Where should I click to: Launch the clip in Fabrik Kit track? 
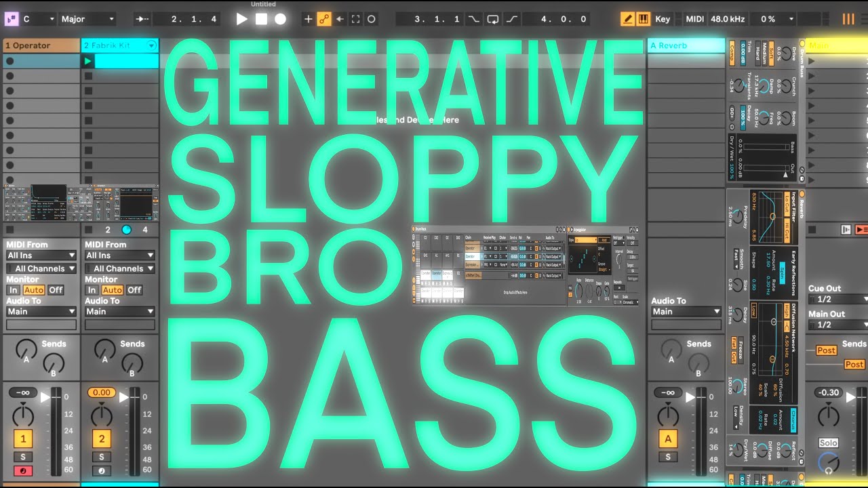pyautogui.click(x=87, y=61)
